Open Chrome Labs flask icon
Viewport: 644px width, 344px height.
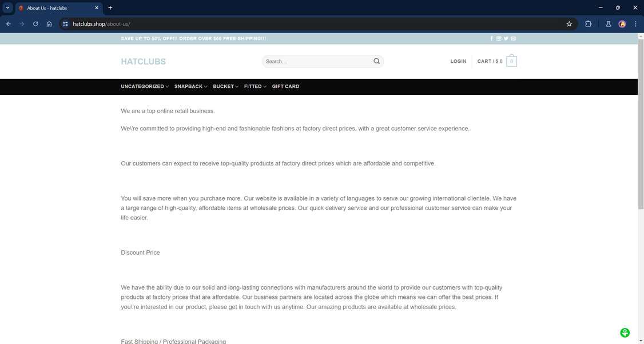(609, 24)
